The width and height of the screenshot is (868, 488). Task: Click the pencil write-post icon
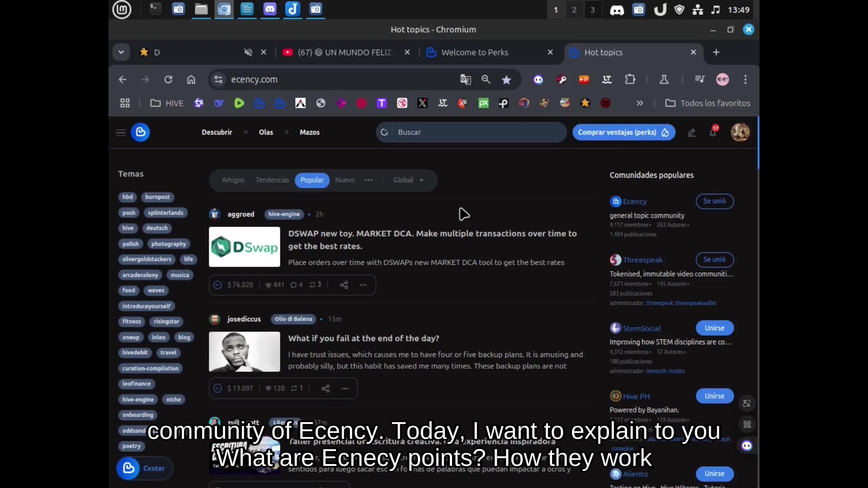pyautogui.click(x=691, y=132)
